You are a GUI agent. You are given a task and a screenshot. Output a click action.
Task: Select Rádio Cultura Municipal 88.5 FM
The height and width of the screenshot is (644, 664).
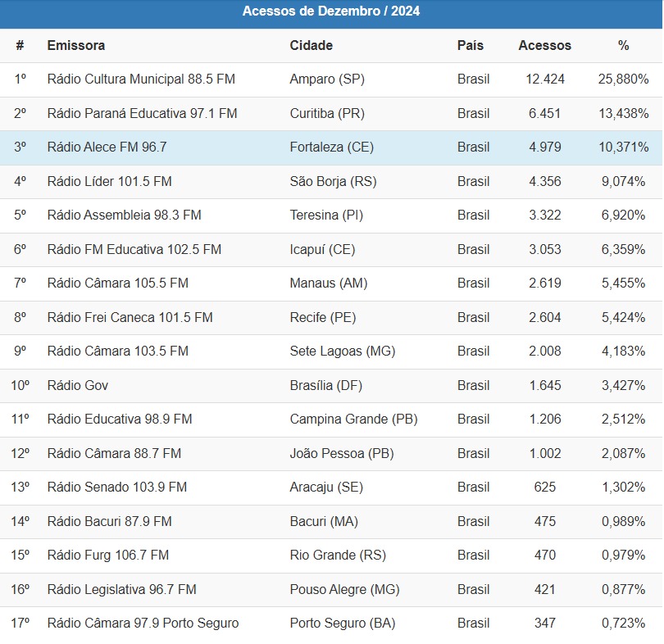pyautogui.click(x=141, y=79)
